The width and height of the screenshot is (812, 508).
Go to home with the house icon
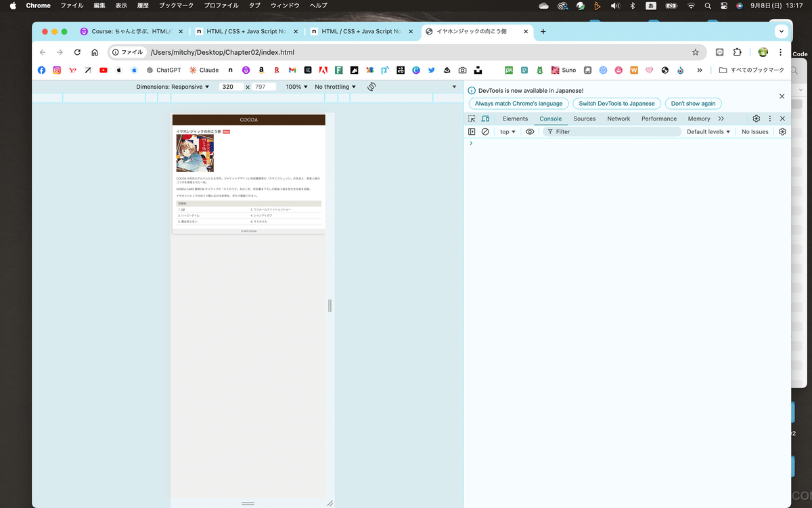pos(95,52)
